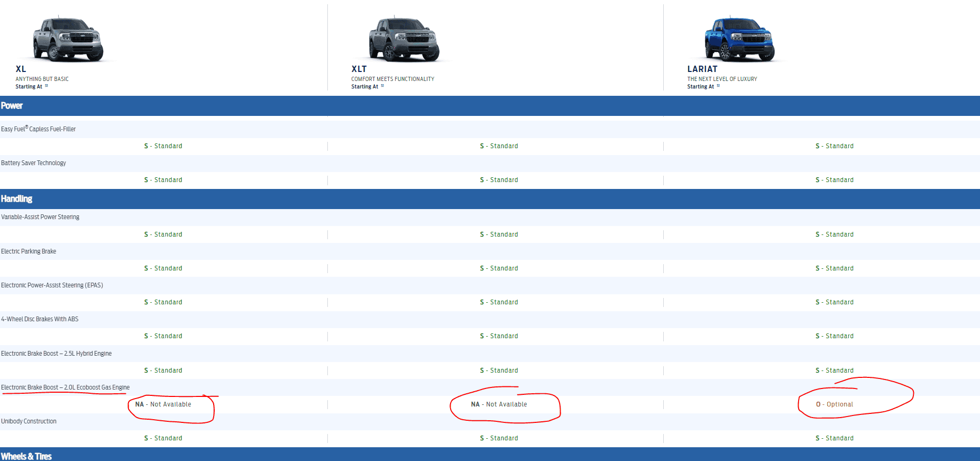
Task: Click XL's 'NA - Not Available' value
Action: pos(163,404)
